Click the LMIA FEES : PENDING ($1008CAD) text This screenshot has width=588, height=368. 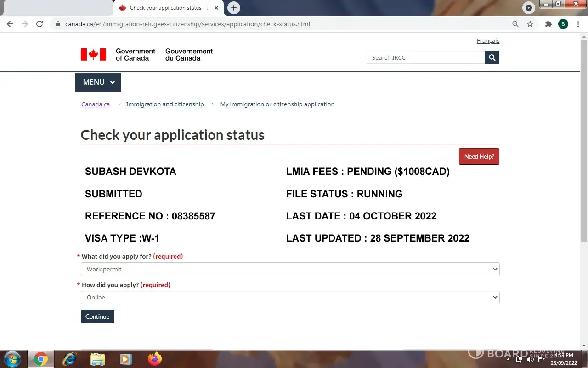368,172
